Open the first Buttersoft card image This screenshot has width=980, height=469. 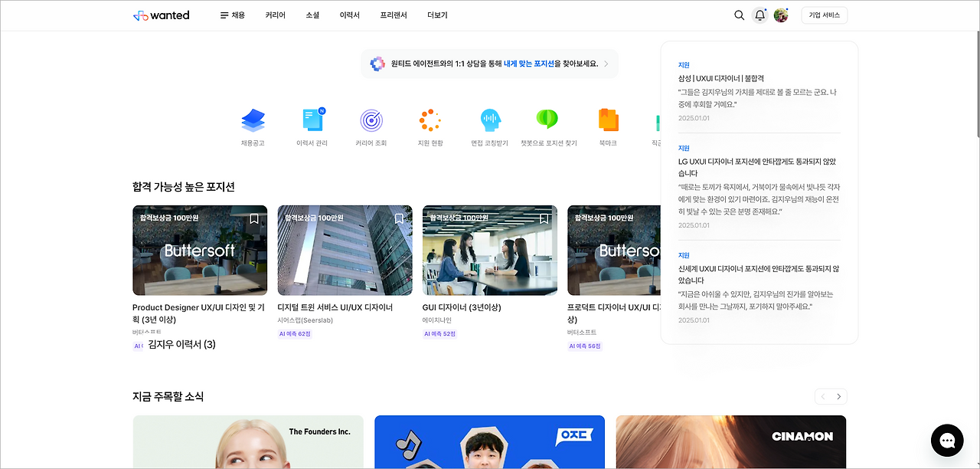[x=200, y=250]
